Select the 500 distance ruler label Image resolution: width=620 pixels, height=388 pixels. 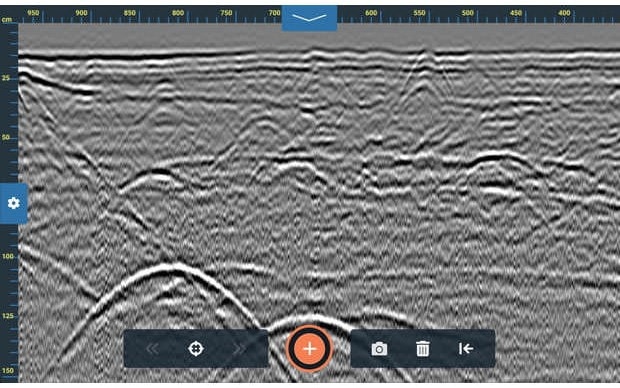click(467, 13)
